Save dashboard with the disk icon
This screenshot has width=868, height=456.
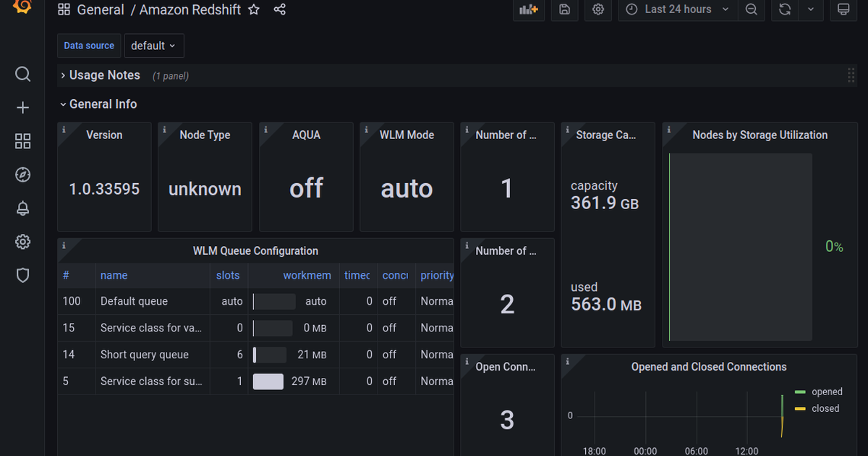[565, 9]
